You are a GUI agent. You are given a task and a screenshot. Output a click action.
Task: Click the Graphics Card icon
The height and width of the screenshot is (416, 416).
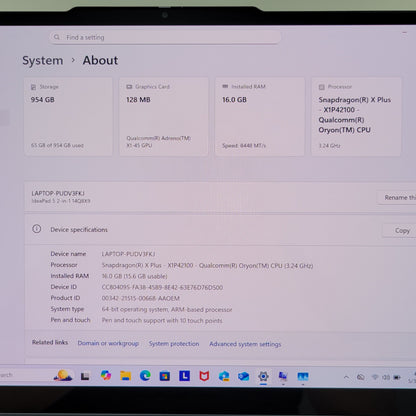click(x=129, y=87)
